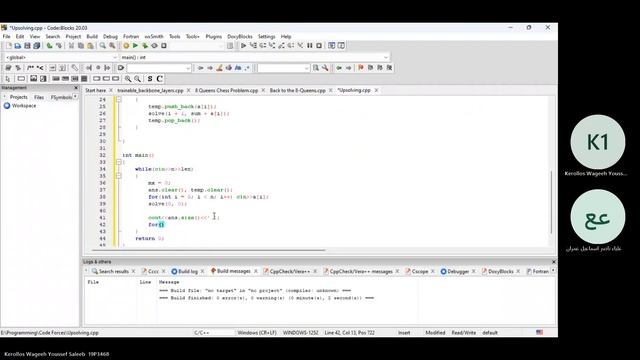Zoom out editor with magnifier minus

pyautogui.click(x=138, y=79)
